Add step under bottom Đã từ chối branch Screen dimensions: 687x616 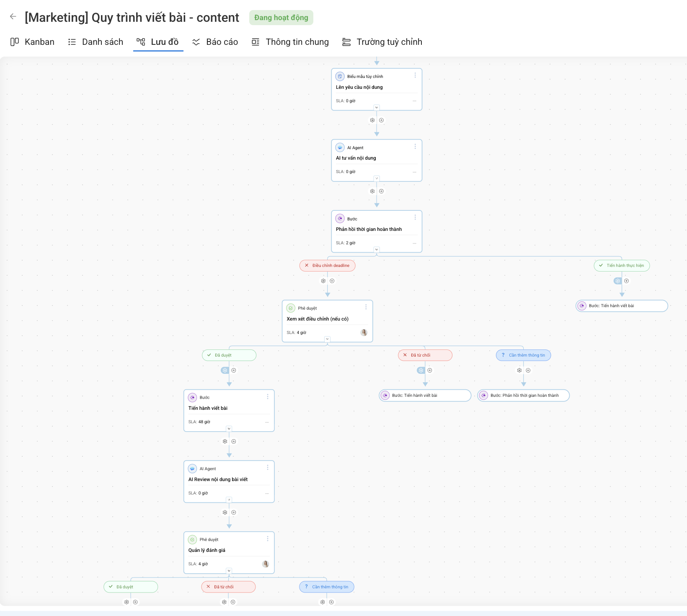(x=233, y=602)
